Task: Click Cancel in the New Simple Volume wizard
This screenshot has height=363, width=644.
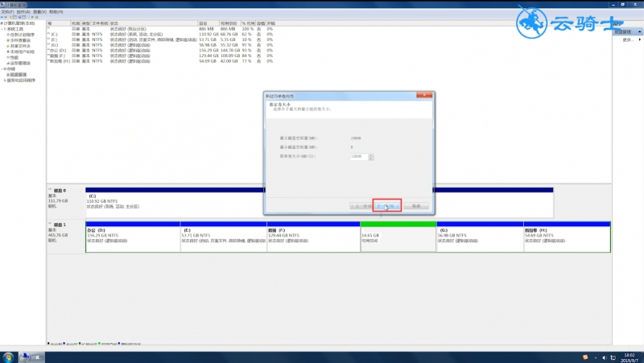Action: point(415,206)
